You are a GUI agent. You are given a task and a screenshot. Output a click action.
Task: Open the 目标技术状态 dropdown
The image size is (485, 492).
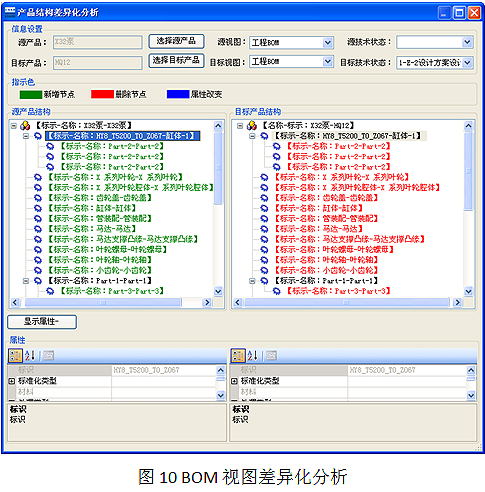point(467,62)
